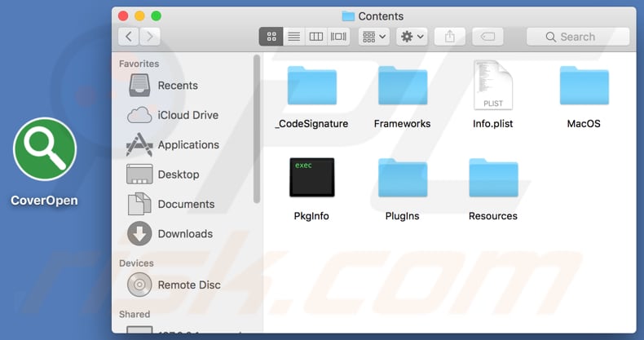Viewport: 644px width, 340px height.
Task: Open the item arrangement dropdown
Action: (x=373, y=37)
